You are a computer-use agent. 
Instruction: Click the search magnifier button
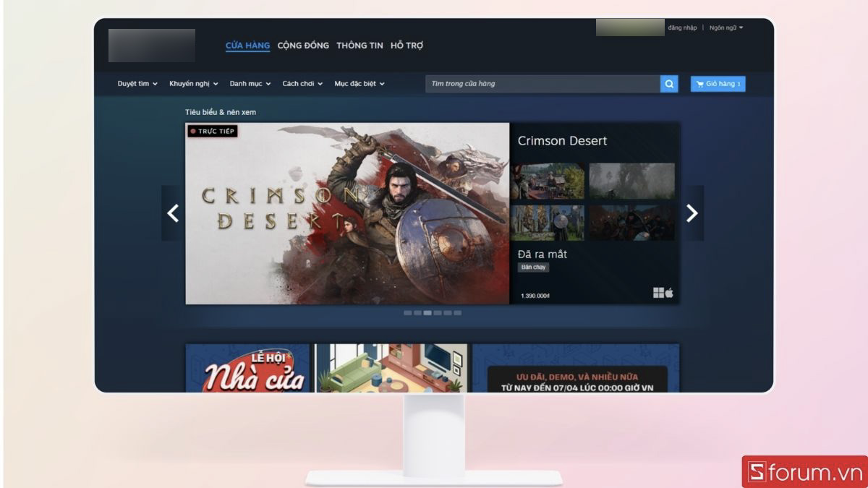point(669,84)
